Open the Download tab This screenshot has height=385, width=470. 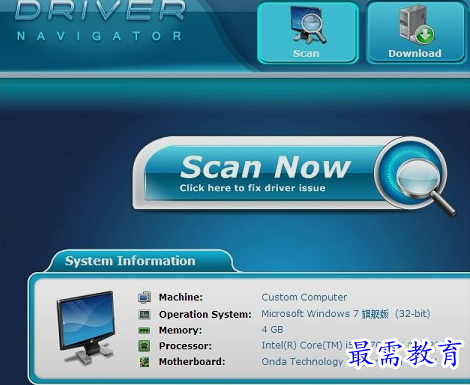(415, 32)
